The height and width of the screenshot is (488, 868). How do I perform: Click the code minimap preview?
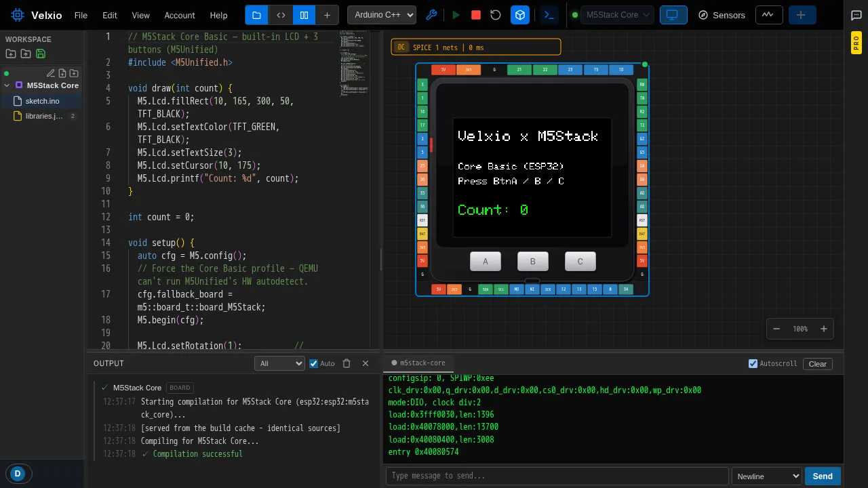pyautogui.click(x=353, y=64)
